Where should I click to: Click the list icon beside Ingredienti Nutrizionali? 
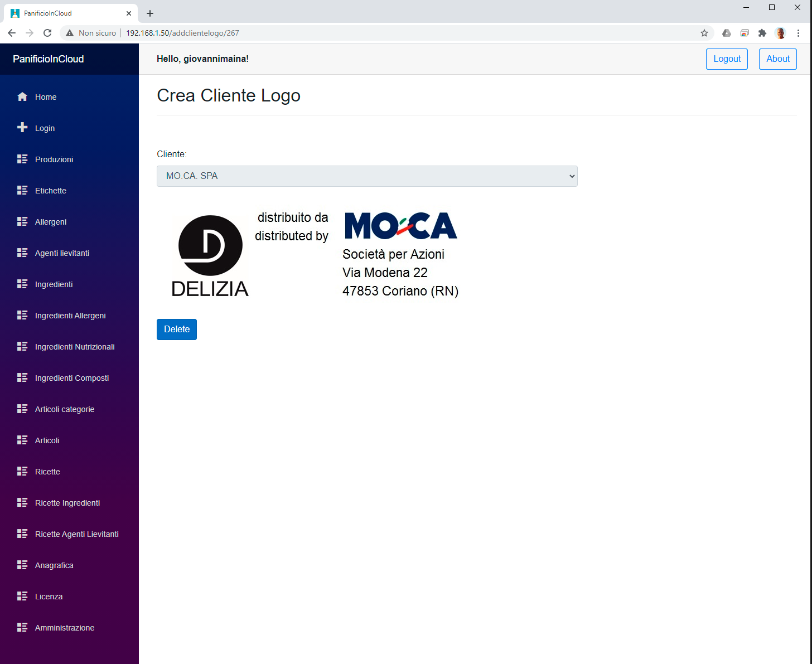tap(22, 346)
